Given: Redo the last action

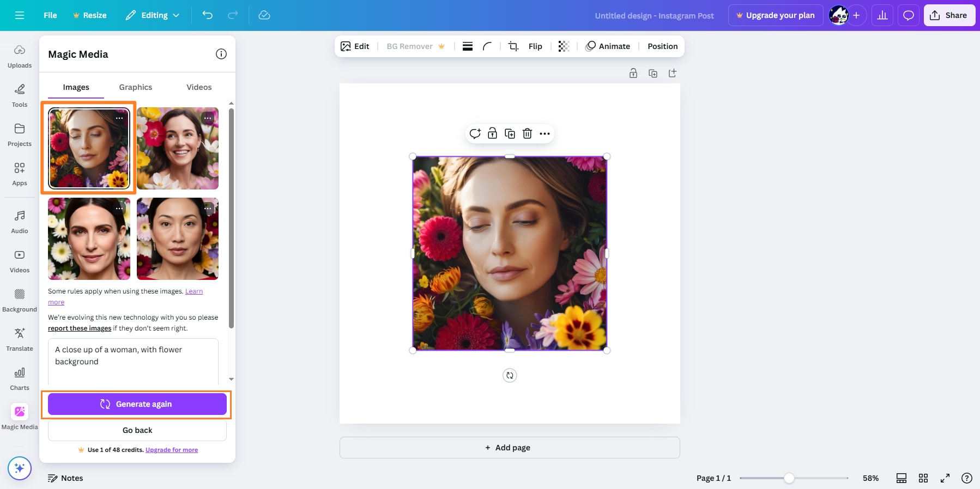Looking at the screenshot, I should (233, 15).
